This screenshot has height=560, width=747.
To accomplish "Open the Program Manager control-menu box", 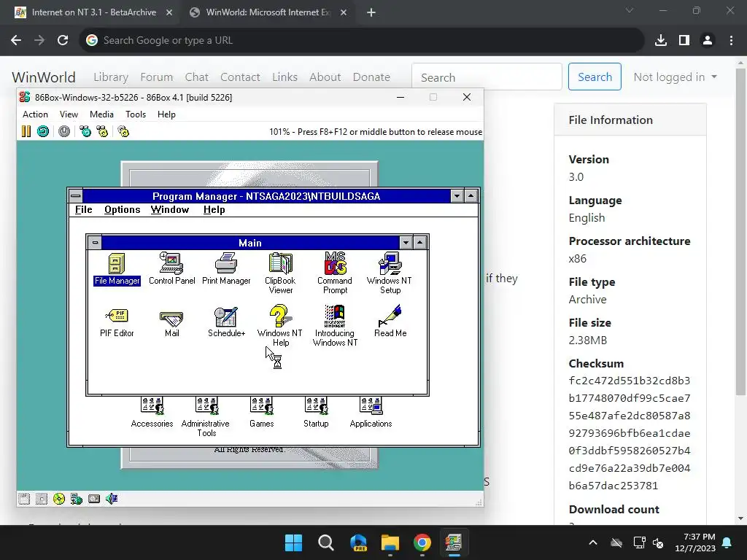I will 76,195.
